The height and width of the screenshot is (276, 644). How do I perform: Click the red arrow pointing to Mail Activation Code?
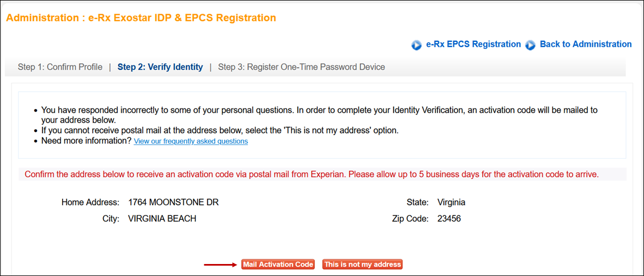click(221, 265)
